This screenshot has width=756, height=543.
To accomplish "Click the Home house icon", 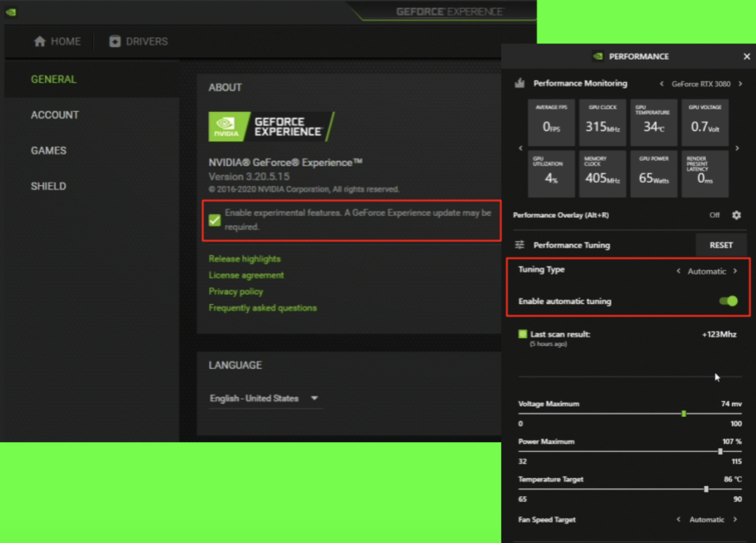I will [40, 42].
